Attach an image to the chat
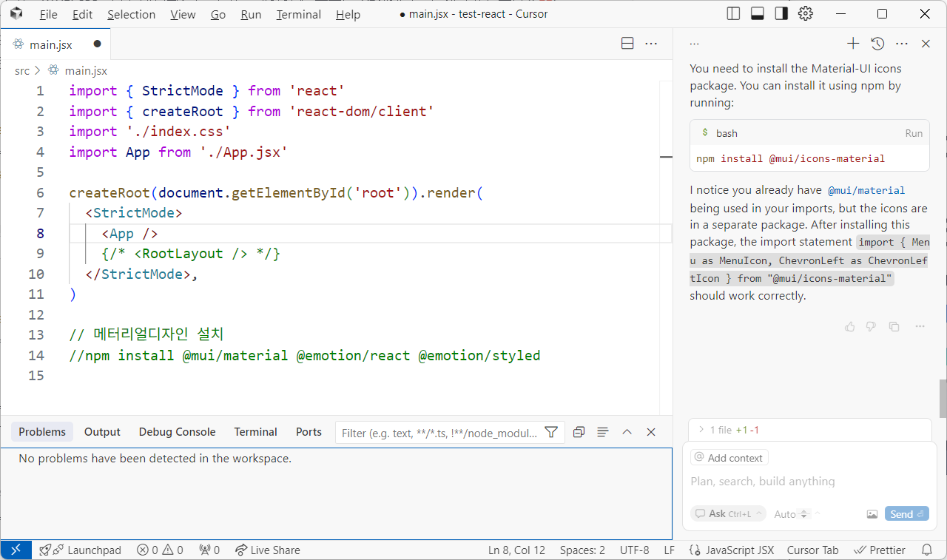 click(872, 514)
